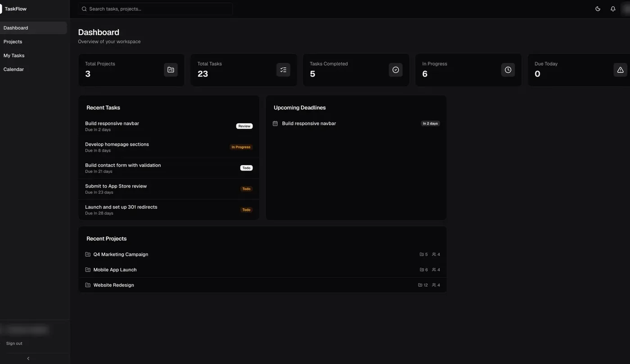Click the Tasks Completed checkmark icon

click(396, 70)
